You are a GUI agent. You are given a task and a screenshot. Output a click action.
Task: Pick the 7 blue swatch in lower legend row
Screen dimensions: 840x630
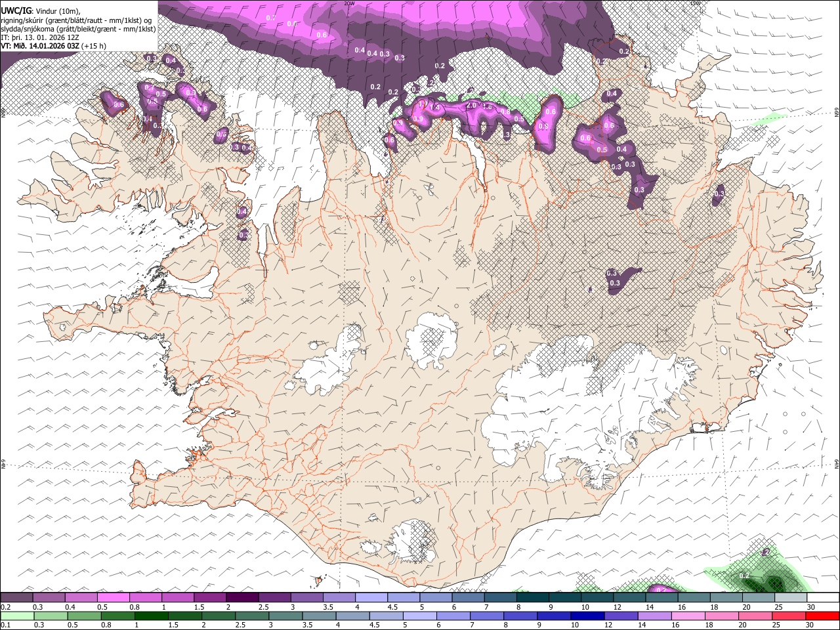pyautogui.click(x=486, y=616)
